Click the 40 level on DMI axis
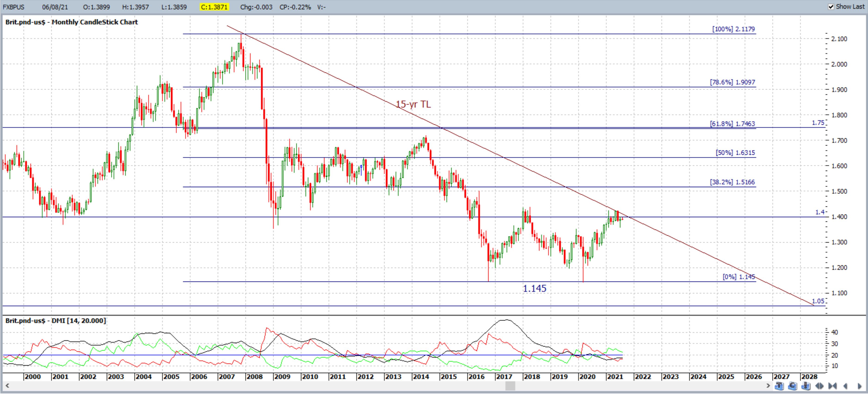868x394 pixels. pos(835,332)
